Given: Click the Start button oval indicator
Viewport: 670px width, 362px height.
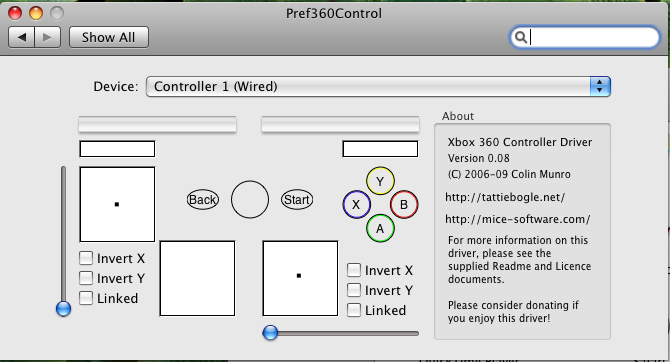Looking at the screenshot, I should point(297,200).
